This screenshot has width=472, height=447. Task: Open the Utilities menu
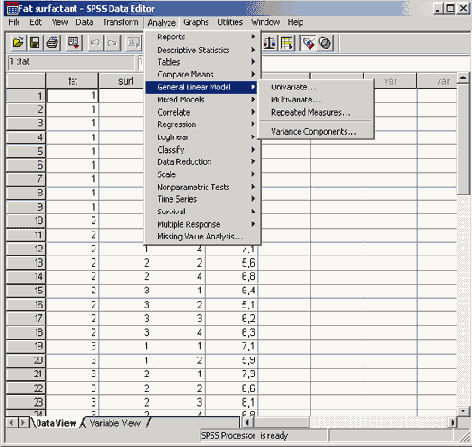(x=230, y=22)
